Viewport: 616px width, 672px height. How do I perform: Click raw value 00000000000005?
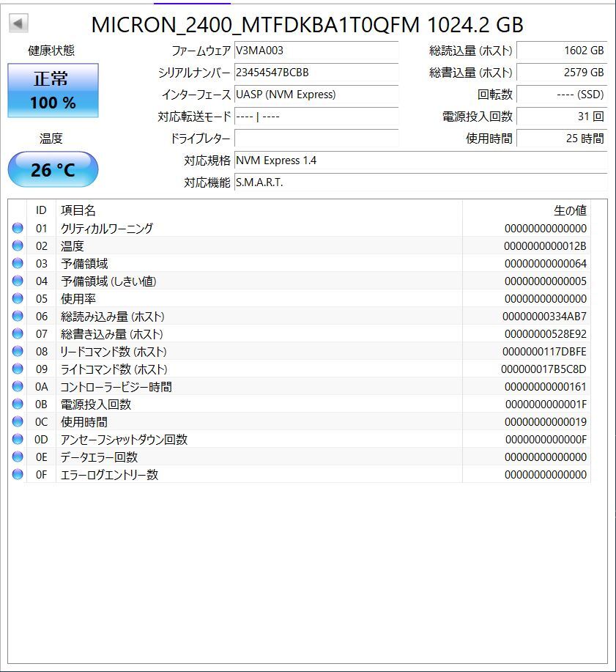pos(546,281)
